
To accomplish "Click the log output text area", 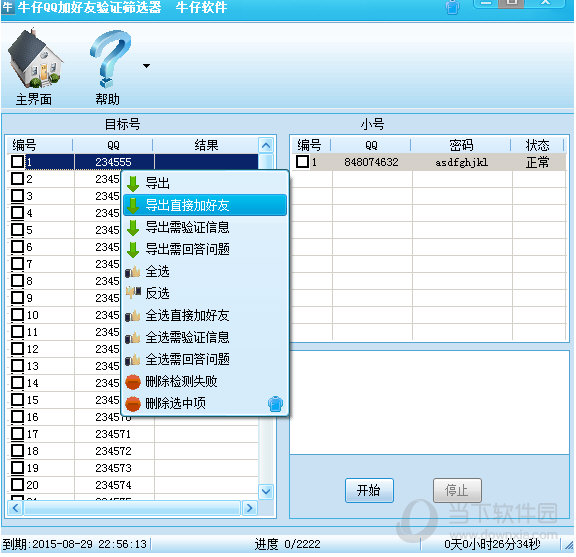I will (429, 402).
